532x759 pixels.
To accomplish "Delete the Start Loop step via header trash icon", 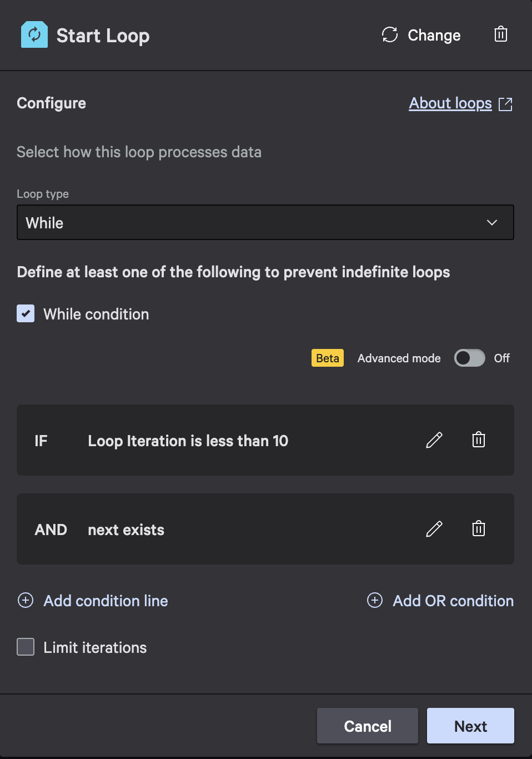I will pyautogui.click(x=500, y=34).
